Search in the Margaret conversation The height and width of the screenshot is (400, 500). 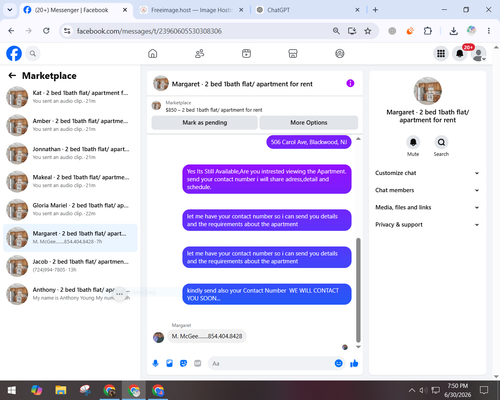point(441,142)
